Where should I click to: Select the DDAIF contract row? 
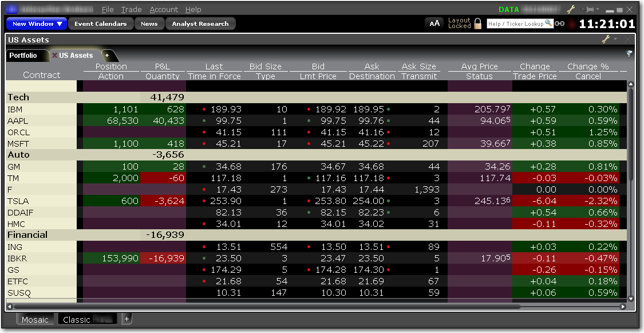(x=317, y=213)
